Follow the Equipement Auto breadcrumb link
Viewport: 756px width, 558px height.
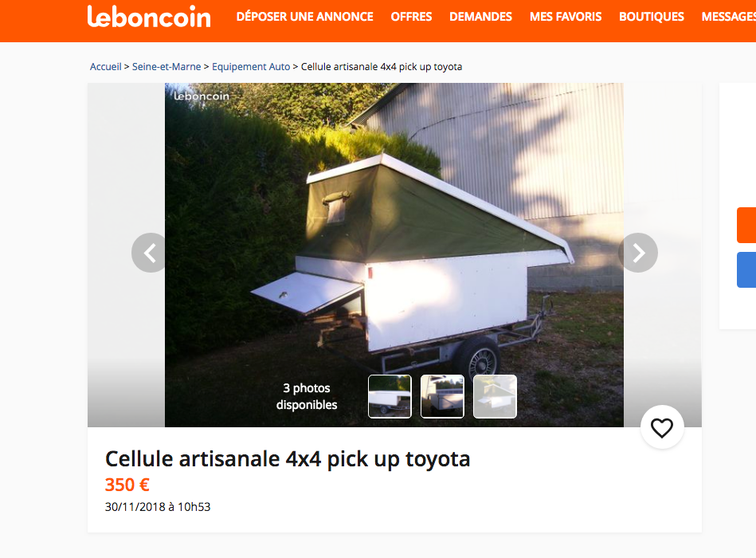[x=251, y=66]
